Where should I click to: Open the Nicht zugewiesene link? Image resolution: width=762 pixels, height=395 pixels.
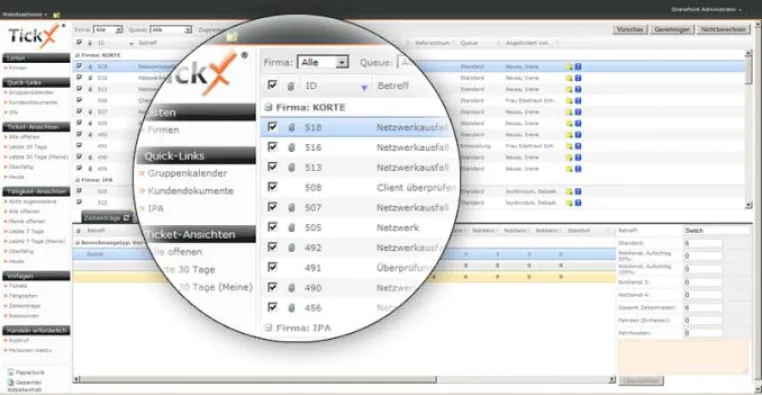pos(32,201)
